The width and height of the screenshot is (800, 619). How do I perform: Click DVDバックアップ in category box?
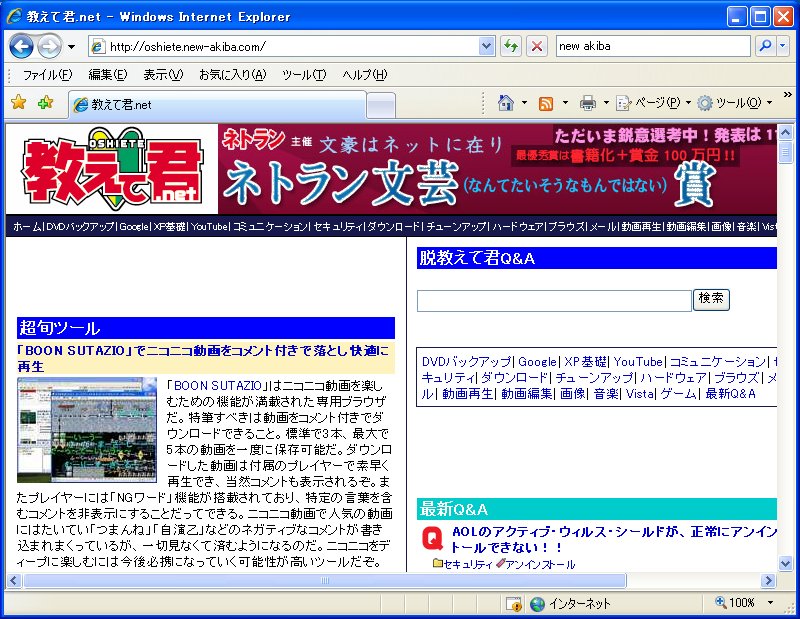click(x=466, y=362)
